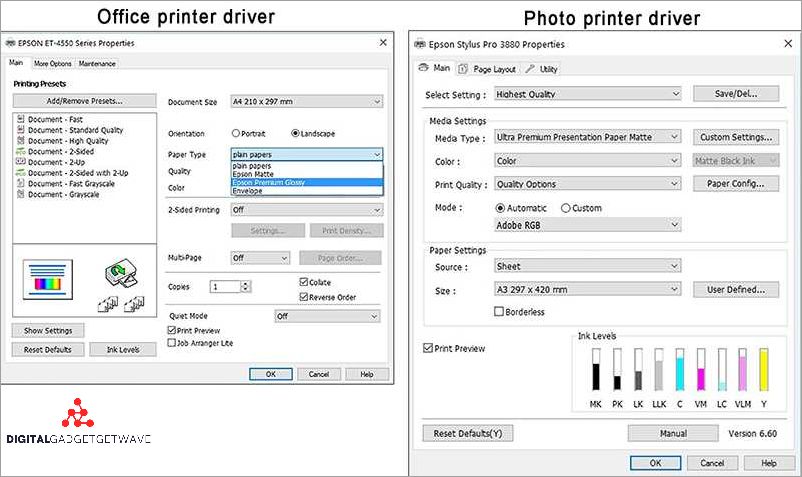Viewport: 802px width, 477px height.
Task: Select the Custom mode radio button
Action: pyautogui.click(x=565, y=208)
